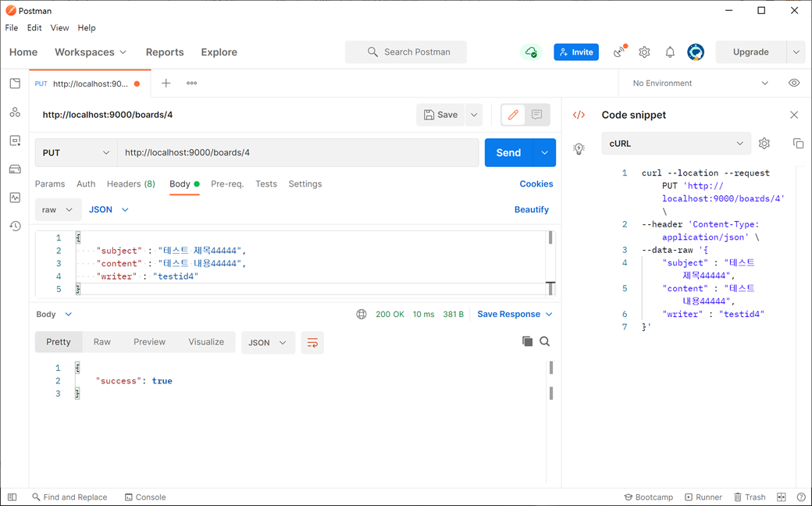Toggle response line wrap icon
This screenshot has height=506, width=812.
[313, 342]
